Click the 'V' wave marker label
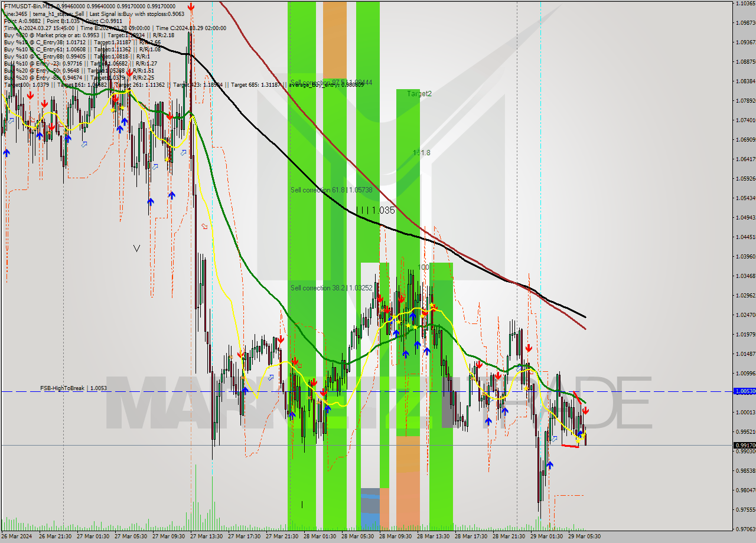Screen dimensions: 756x543 tap(137, 248)
